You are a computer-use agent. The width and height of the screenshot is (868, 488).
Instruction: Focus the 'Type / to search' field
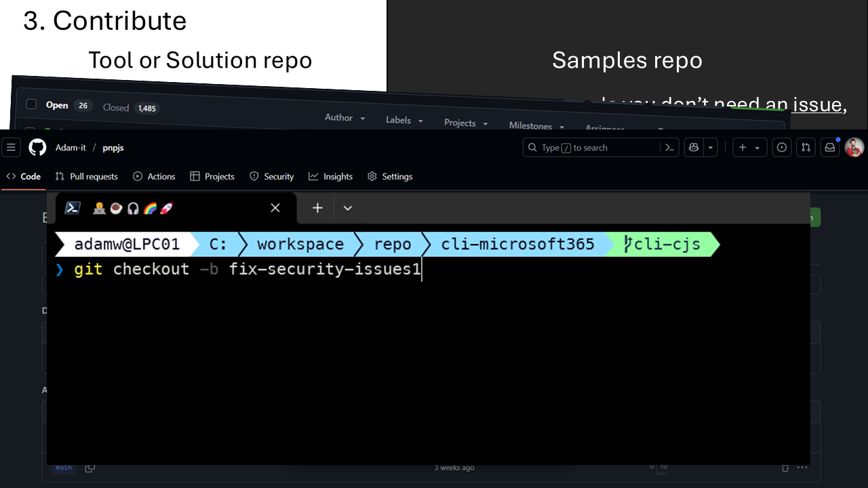600,148
